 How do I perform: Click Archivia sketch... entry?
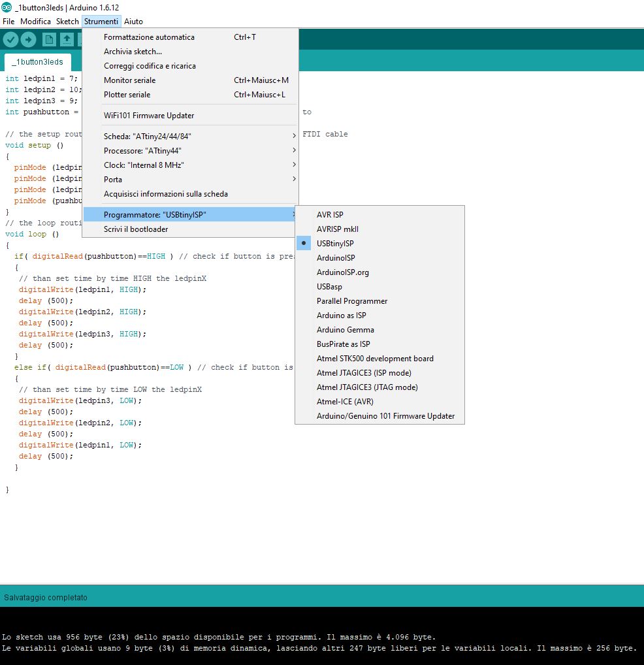pos(190,52)
